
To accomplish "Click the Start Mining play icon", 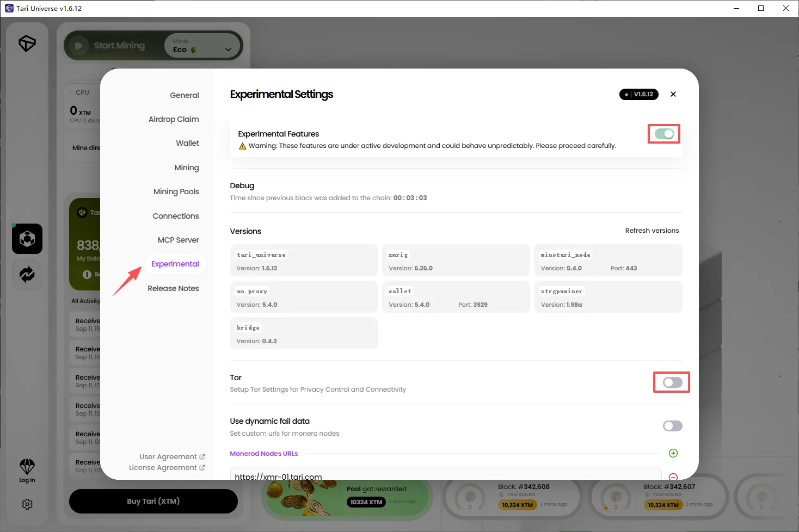I will 78,46.
